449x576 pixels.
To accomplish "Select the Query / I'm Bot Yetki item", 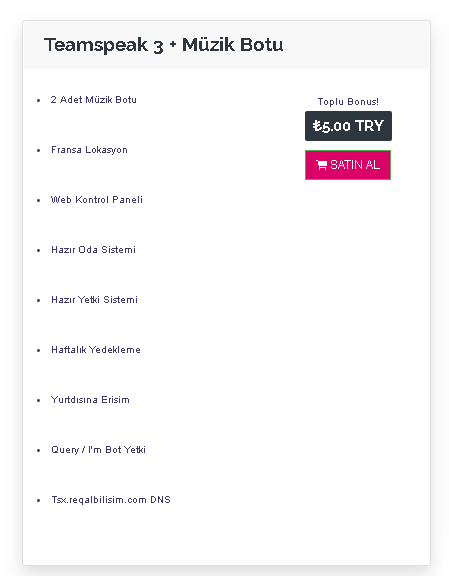I will coord(98,450).
